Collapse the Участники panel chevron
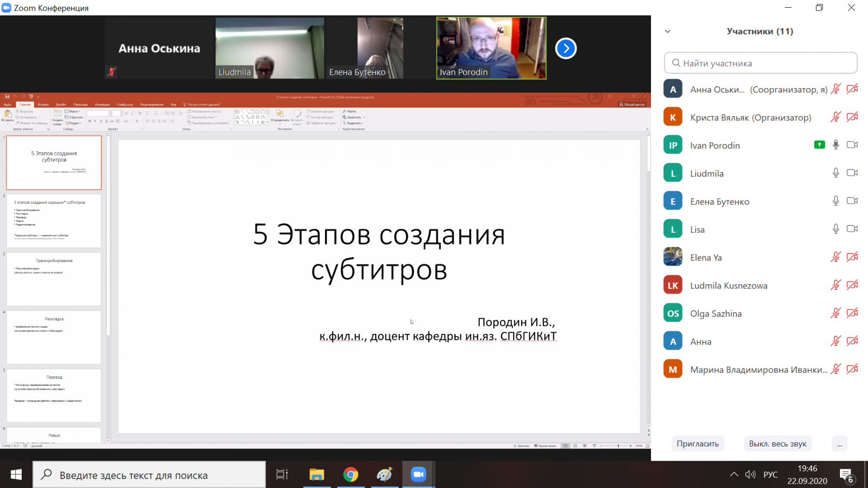 coord(668,31)
